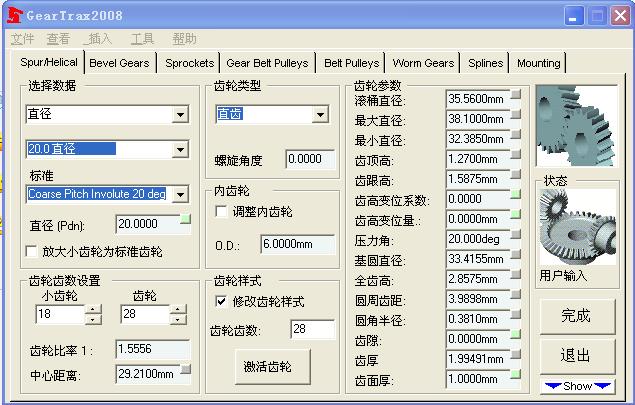635x405 pixels.
Task: Switch to the Mounting tab
Action: pos(539,63)
